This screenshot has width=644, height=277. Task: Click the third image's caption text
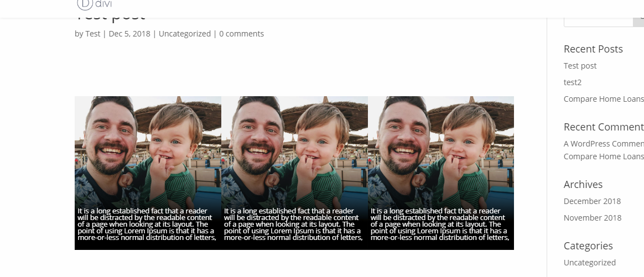tap(440, 224)
